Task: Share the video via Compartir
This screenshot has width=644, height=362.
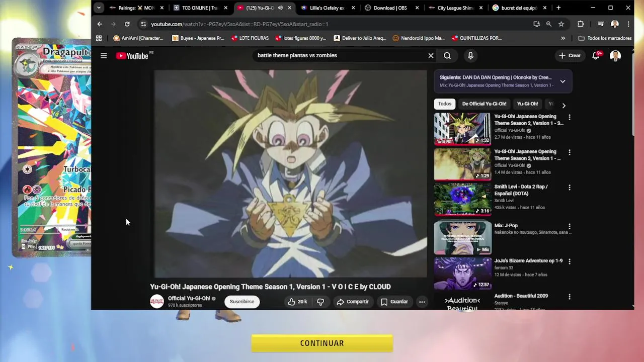Action: (353, 302)
